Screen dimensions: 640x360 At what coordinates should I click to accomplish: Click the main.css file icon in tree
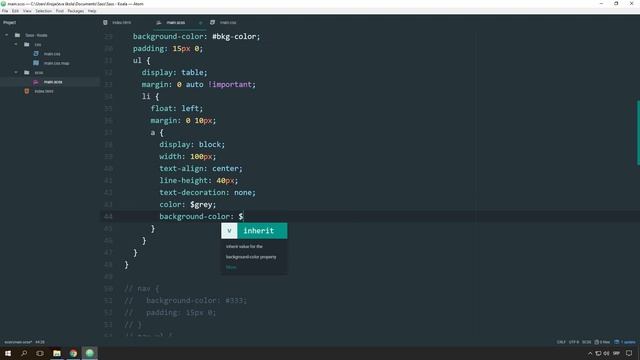[36, 54]
